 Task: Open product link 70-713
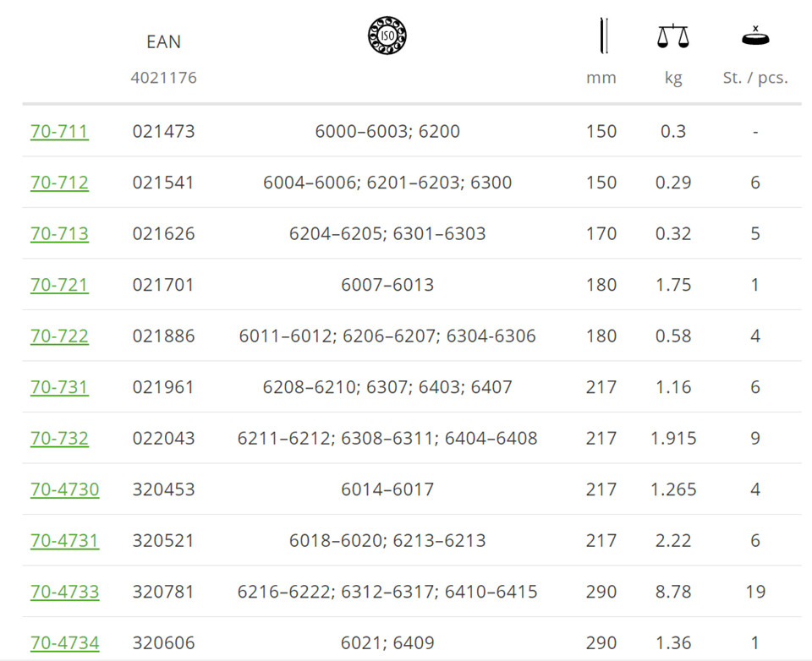(x=59, y=234)
